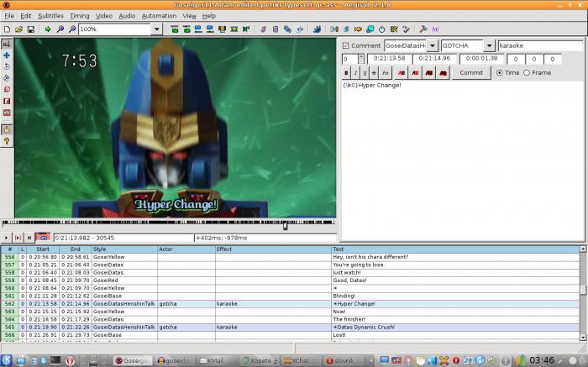Select the drag subtitles move tool

[x=7, y=55]
